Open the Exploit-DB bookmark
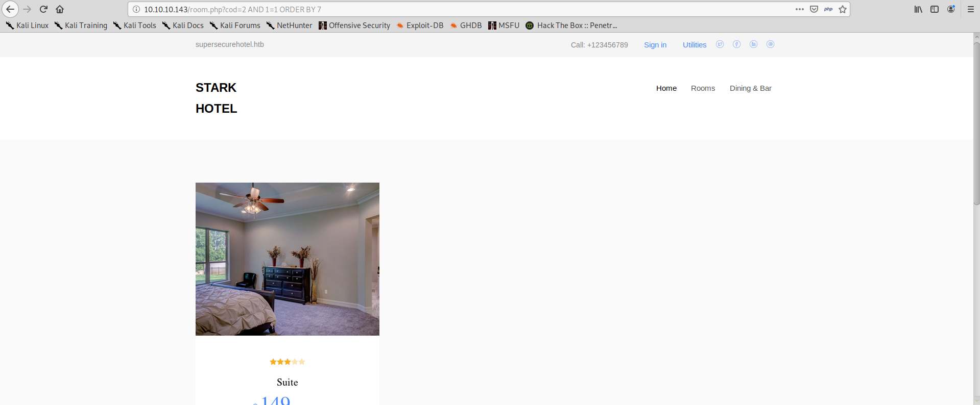Image resolution: width=980 pixels, height=405 pixels. (x=420, y=26)
